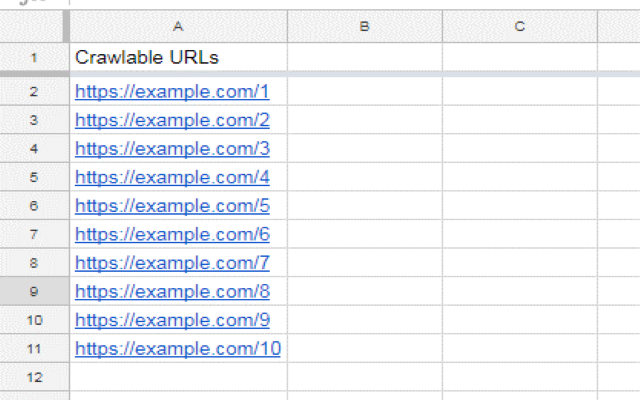Click empty cell A12
Viewport: 640px width, 400px height.
[178, 377]
